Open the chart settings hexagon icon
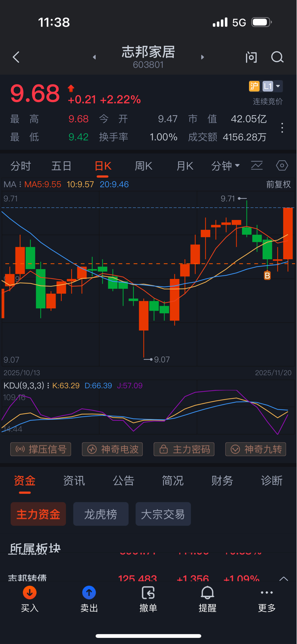 pyautogui.click(x=282, y=166)
